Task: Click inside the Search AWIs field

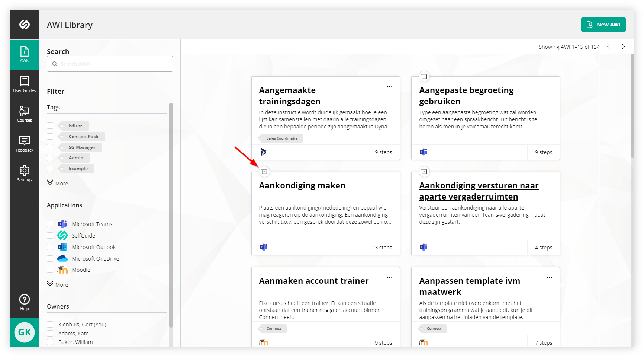Action: point(110,64)
